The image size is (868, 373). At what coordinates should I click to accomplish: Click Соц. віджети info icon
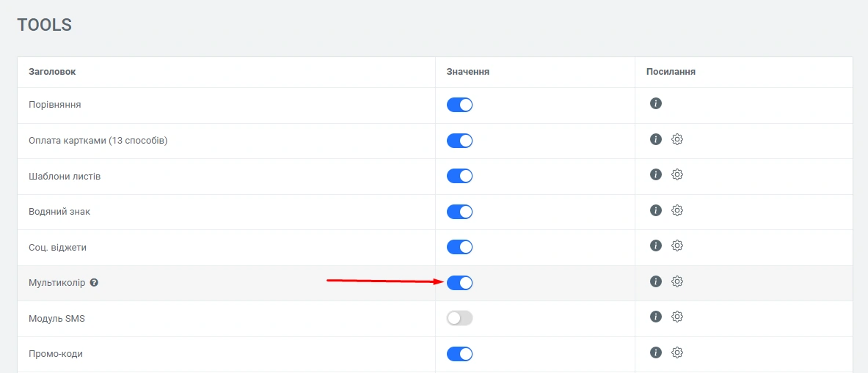tap(656, 245)
